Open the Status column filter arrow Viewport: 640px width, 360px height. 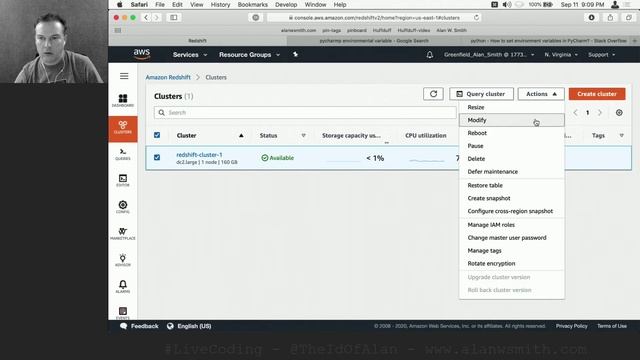coord(303,136)
